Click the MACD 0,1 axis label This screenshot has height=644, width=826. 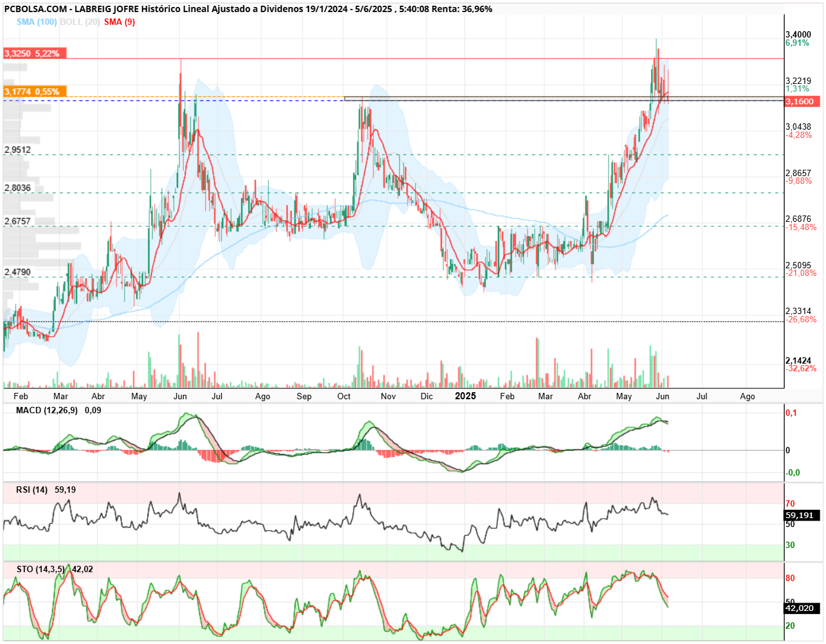(791, 413)
